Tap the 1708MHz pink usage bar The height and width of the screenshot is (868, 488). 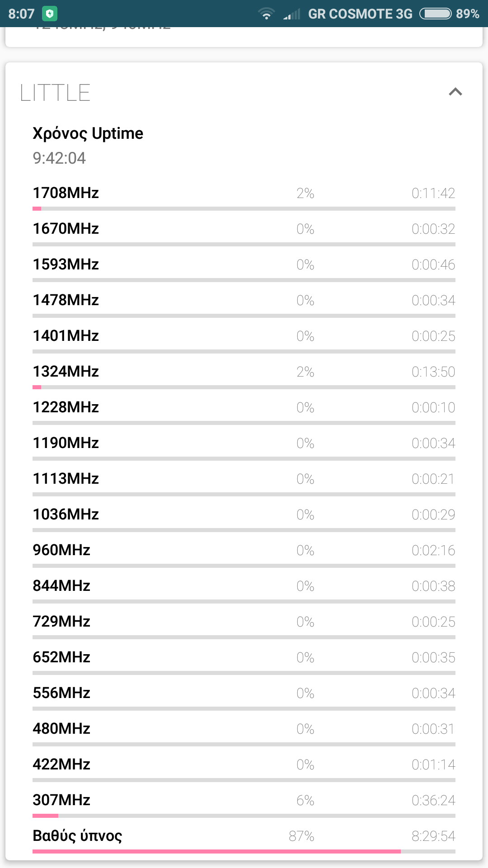click(37, 208)
